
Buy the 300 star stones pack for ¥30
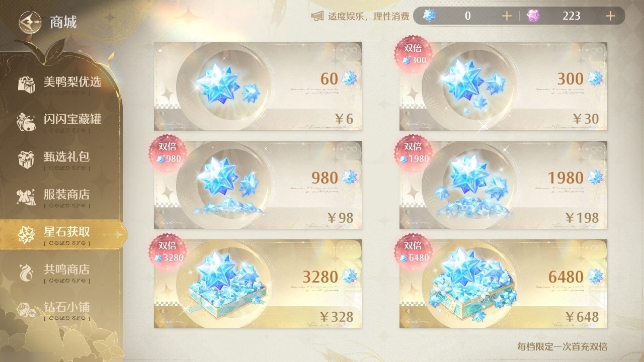point(503,86)
